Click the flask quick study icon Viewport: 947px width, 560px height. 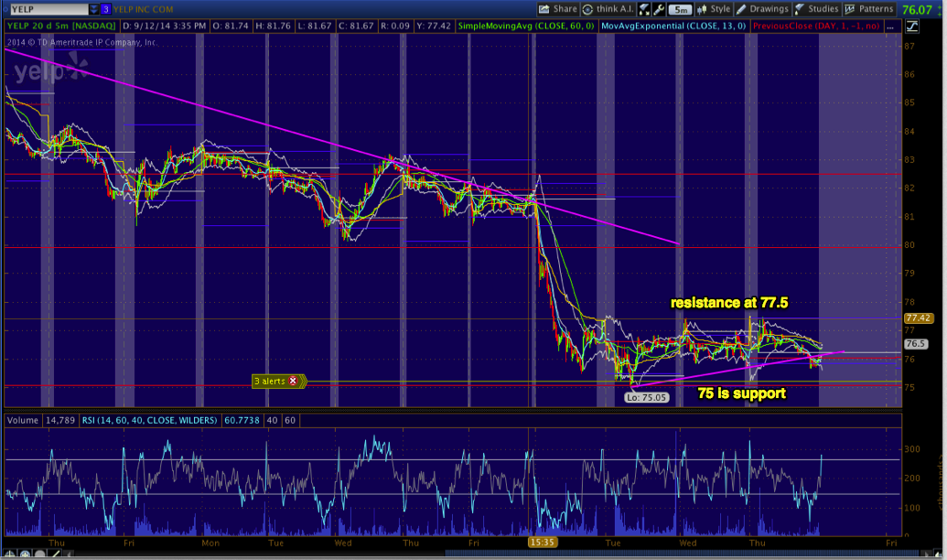click(644, 9)
